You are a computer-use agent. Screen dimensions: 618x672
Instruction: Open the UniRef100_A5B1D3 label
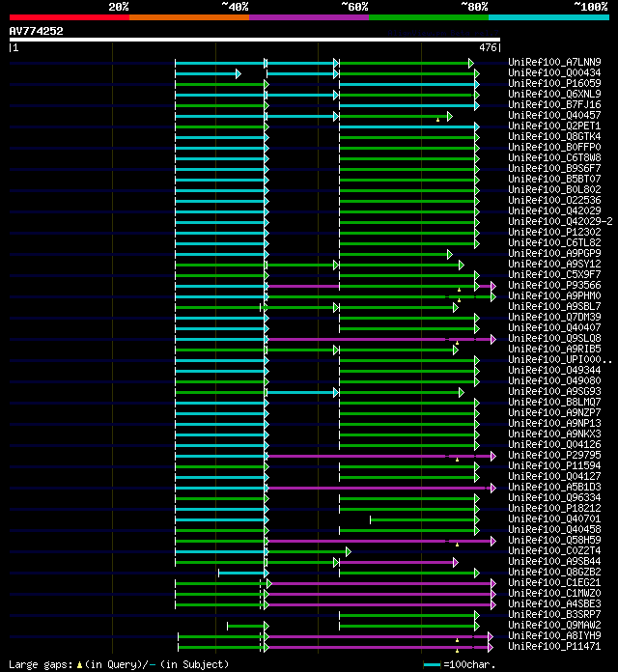point(554,487)
